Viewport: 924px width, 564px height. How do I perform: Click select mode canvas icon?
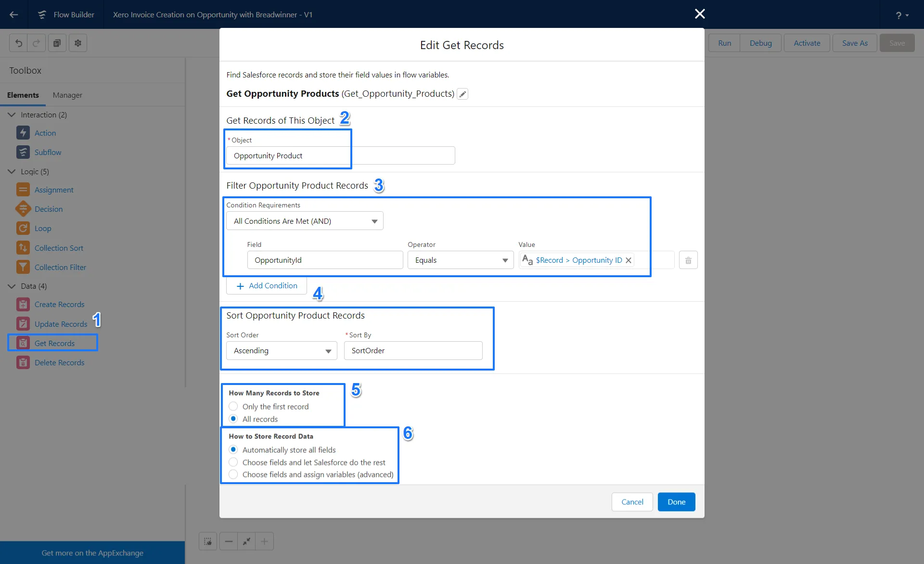(x=208, y=541)
